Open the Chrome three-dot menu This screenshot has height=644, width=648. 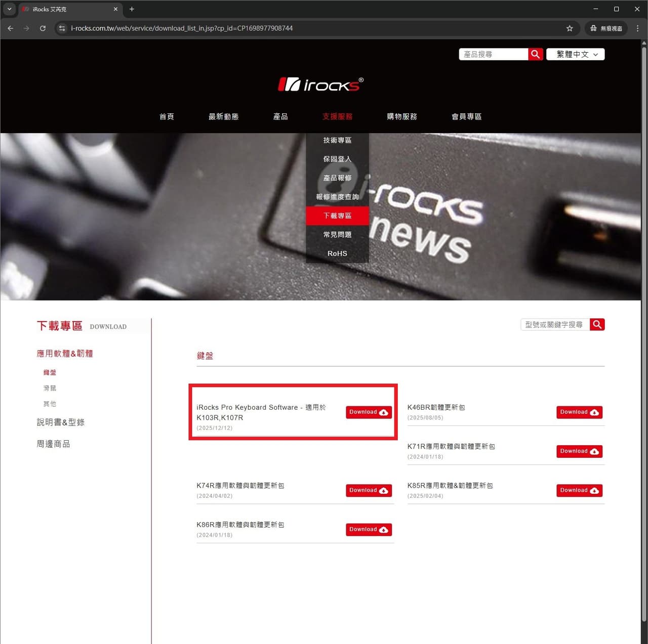[x=637, y=28]
